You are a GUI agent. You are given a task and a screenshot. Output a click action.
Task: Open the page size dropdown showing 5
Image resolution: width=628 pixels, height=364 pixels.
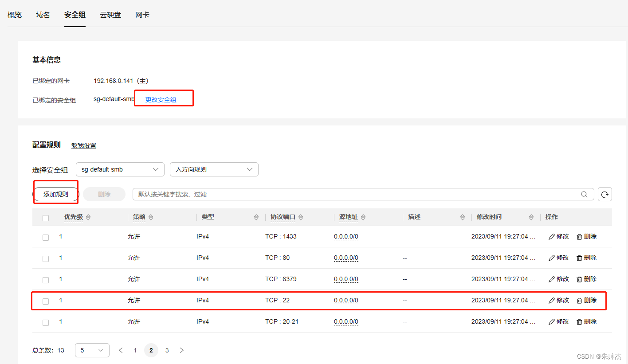[92, 350]
